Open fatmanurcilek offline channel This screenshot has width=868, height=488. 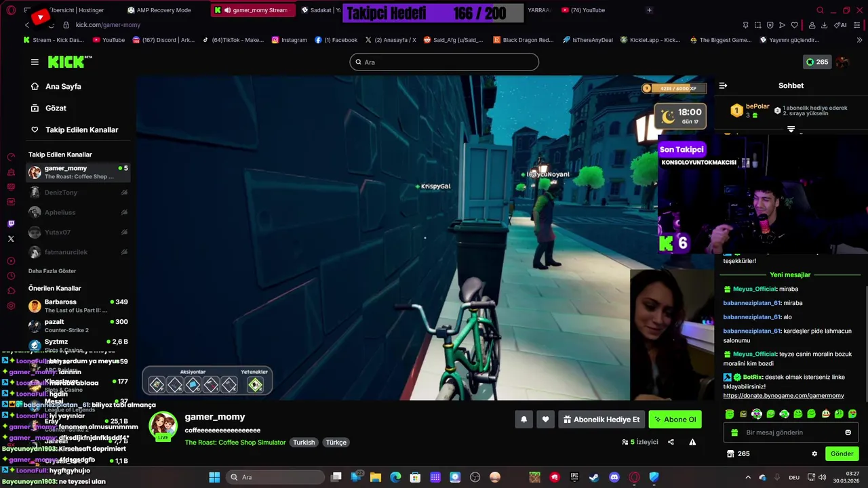tap(78, 252)
